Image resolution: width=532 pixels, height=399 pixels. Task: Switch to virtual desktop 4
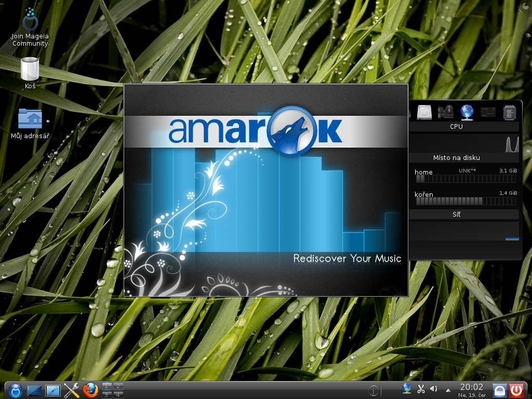tap(118, 395)
